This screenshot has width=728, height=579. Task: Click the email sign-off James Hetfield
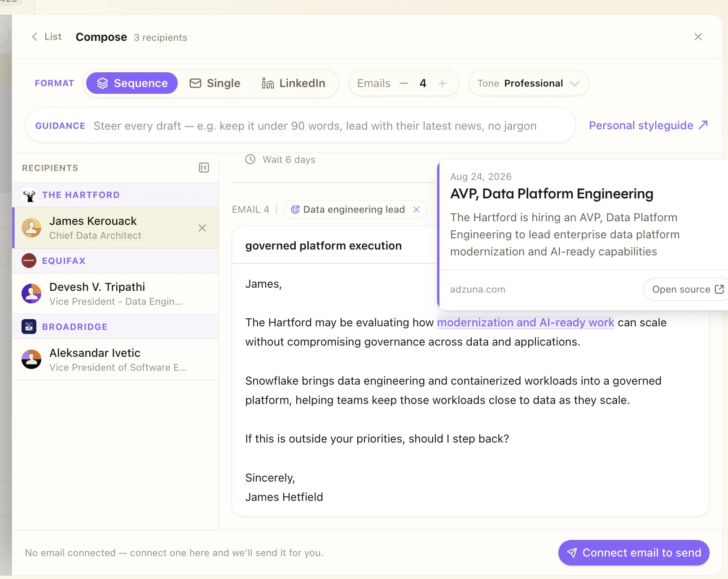284,497
